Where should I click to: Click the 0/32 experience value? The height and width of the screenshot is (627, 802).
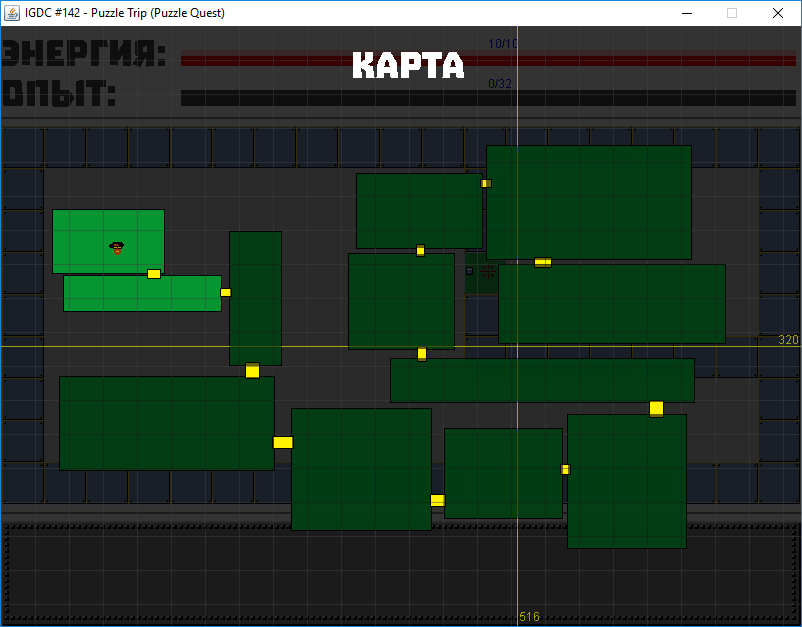coord(500,84)
